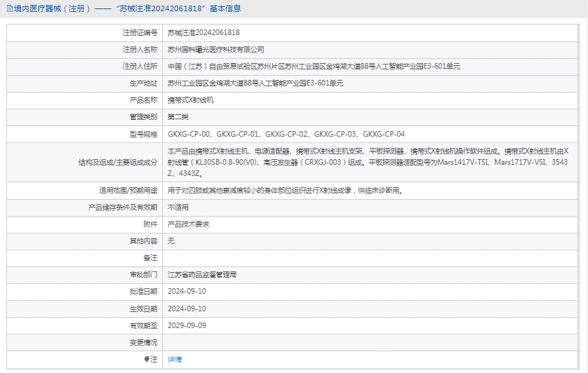Select the 生产地址 address value

tap(255, 83)
